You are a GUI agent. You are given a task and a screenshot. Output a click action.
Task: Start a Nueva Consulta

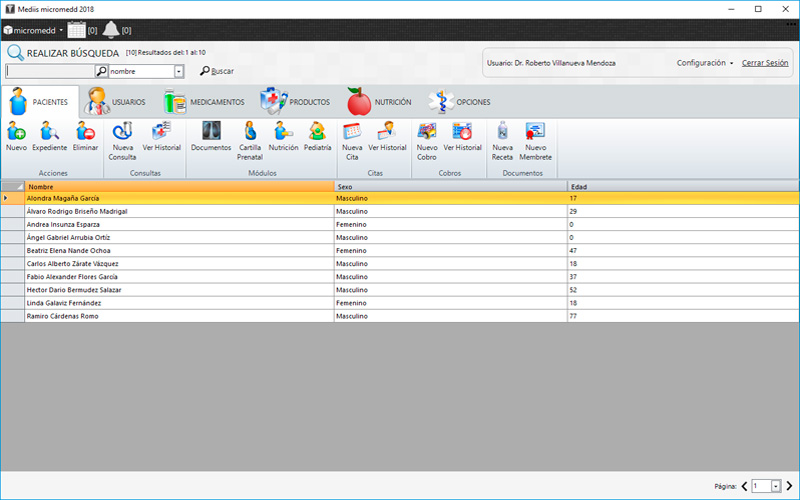122,141
